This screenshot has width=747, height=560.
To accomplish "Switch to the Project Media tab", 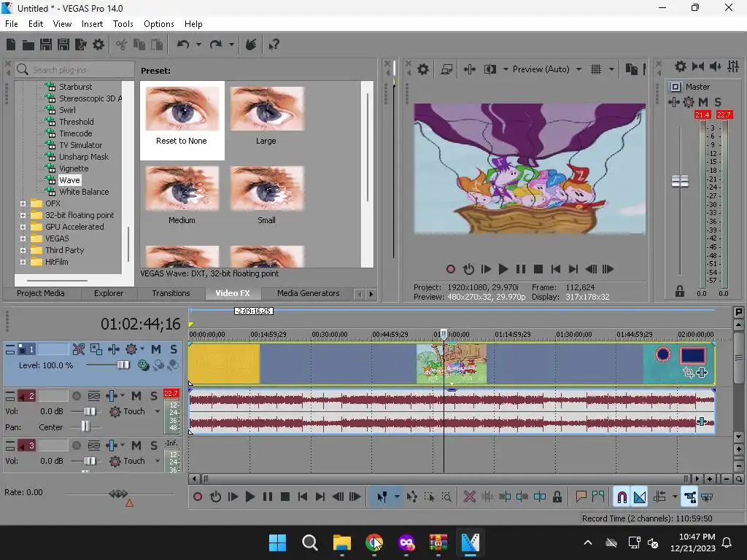I will pos(41,293).
